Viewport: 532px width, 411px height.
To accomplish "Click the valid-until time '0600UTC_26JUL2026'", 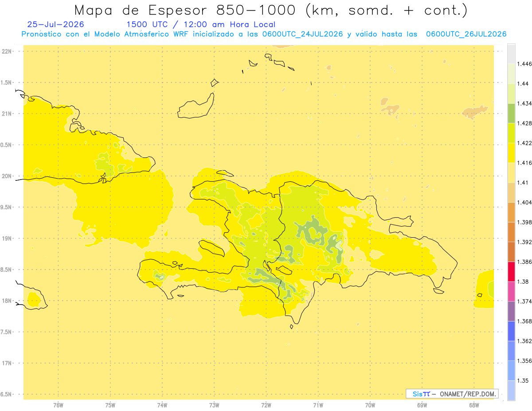I will pos(466,34).
